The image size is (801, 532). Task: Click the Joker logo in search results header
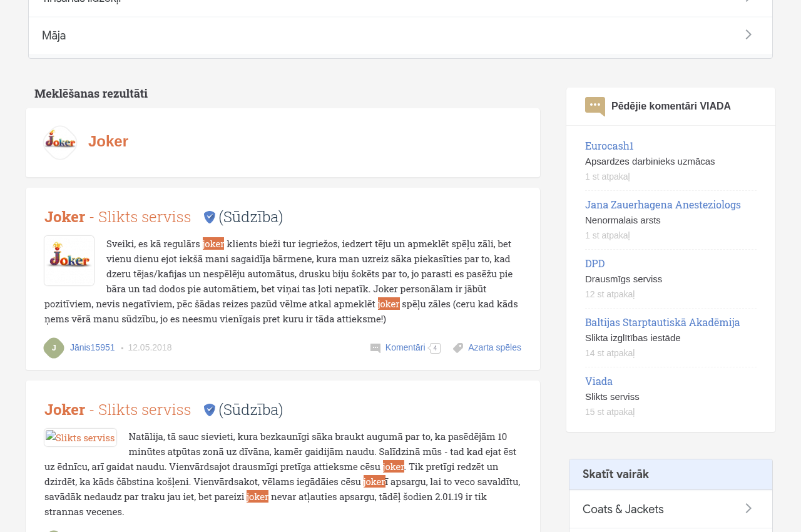60,143
